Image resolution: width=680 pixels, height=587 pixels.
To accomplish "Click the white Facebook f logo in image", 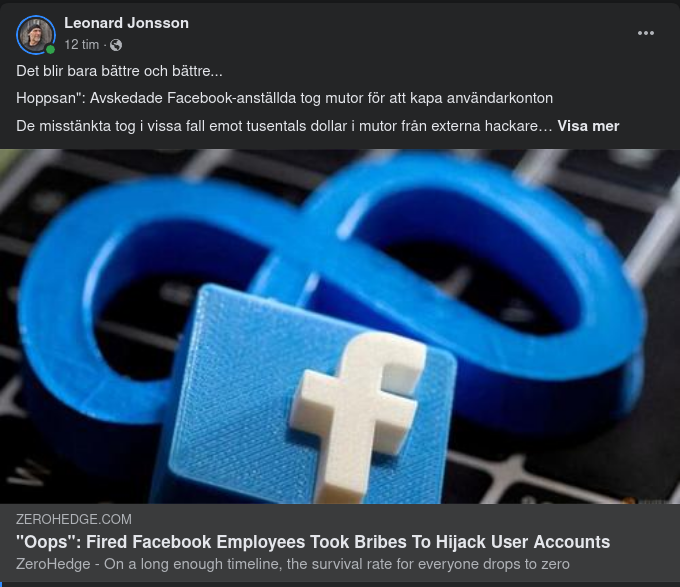I will pos(358,412).
